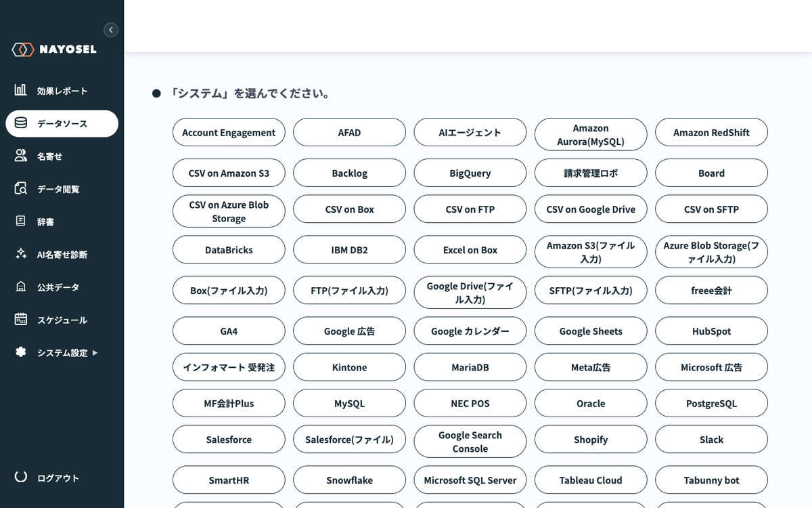Open スケジュール menu item
The width and height of the screenshot is (812, 508).
click(x=62, y=320)
